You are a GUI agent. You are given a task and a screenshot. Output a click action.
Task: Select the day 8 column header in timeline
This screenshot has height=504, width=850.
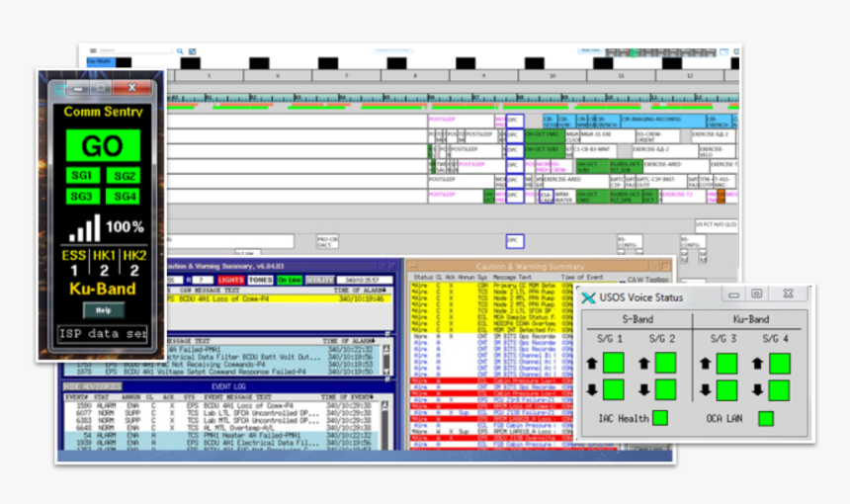[415, 76]
